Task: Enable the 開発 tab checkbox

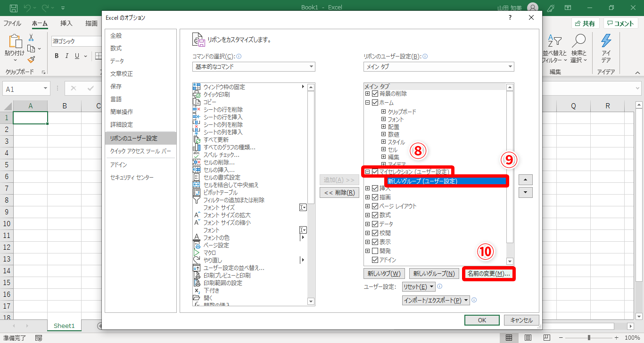Action: pos(375,251)
